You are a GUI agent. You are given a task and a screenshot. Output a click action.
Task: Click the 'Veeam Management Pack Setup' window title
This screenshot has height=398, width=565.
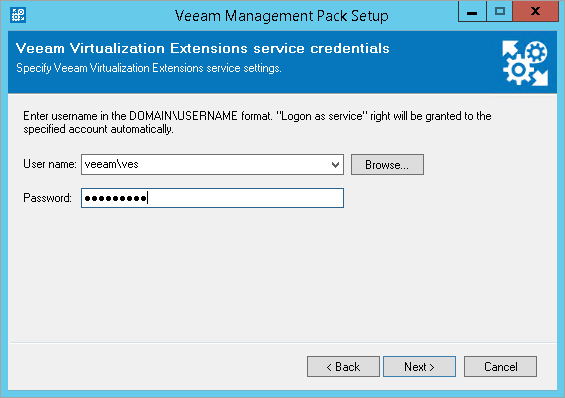point(282,16)
